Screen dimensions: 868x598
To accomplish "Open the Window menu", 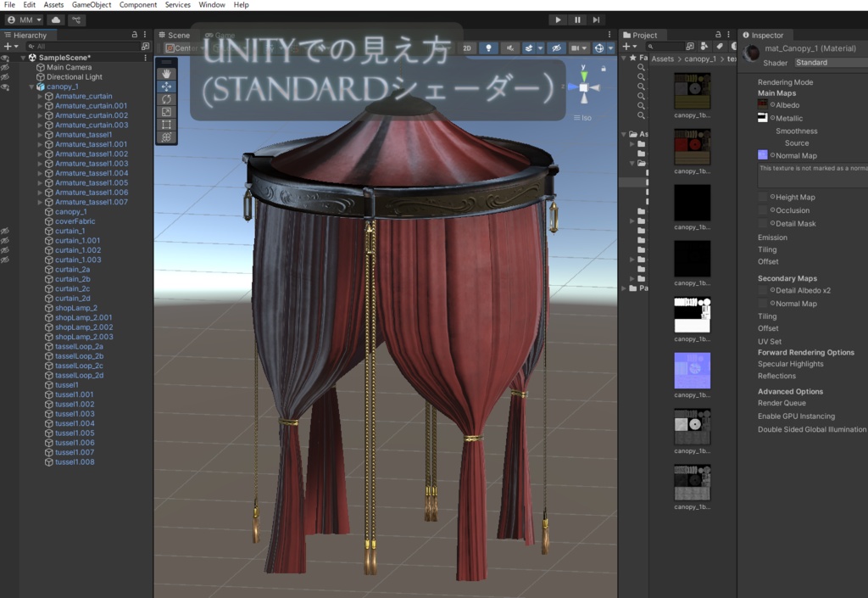I will point(211,4).
